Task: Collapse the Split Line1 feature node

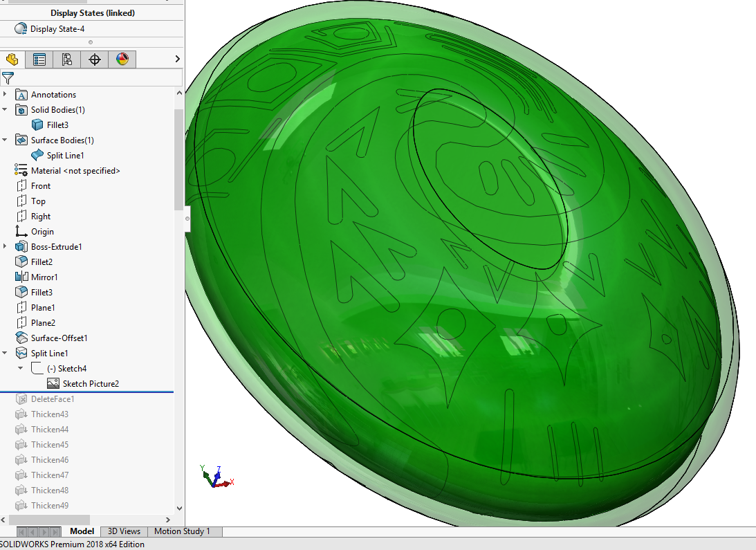Action: 5,354
